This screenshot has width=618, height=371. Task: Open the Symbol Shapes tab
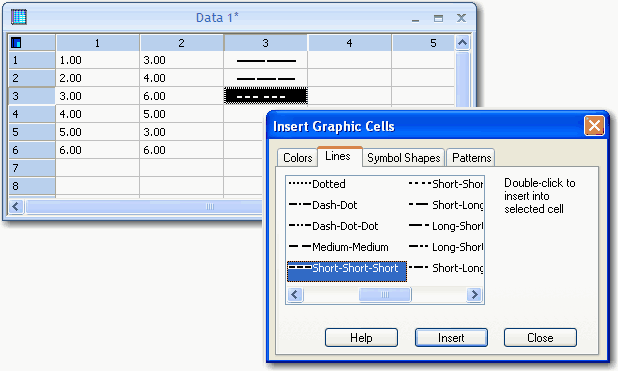(x=404, y=158)
